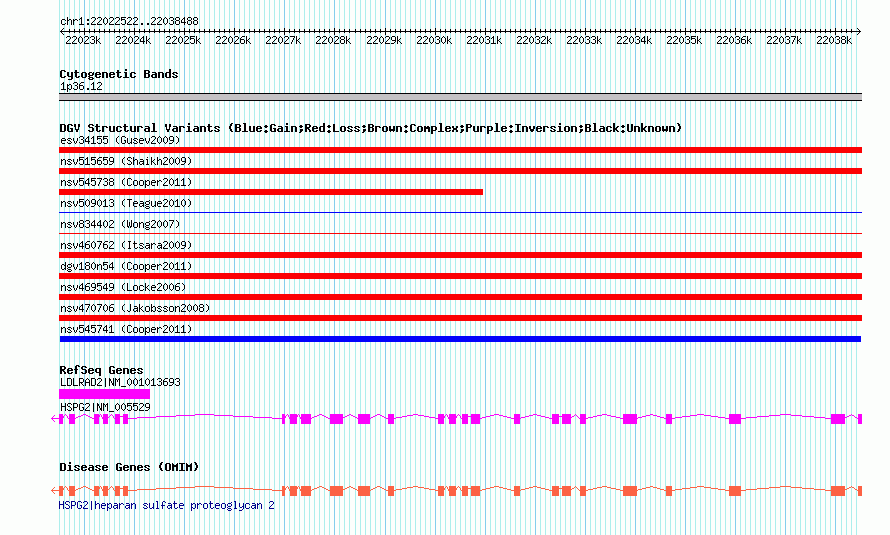Click the nsv545738 (Cooper2011) label
Viewport: 890px width, 535px height.
(x=126, y=182)
